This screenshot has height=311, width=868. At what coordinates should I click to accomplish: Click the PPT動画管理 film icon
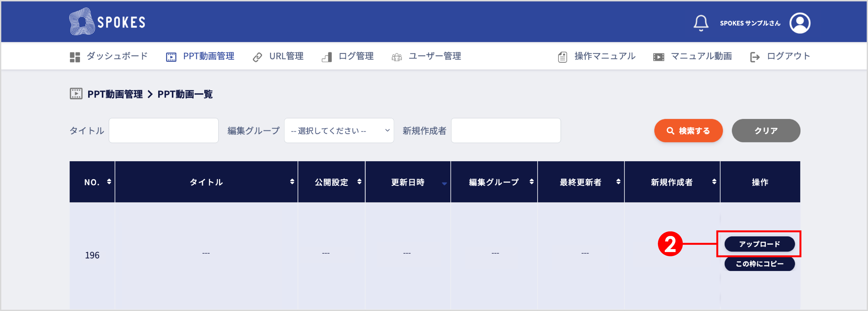(x=171, y=56)
